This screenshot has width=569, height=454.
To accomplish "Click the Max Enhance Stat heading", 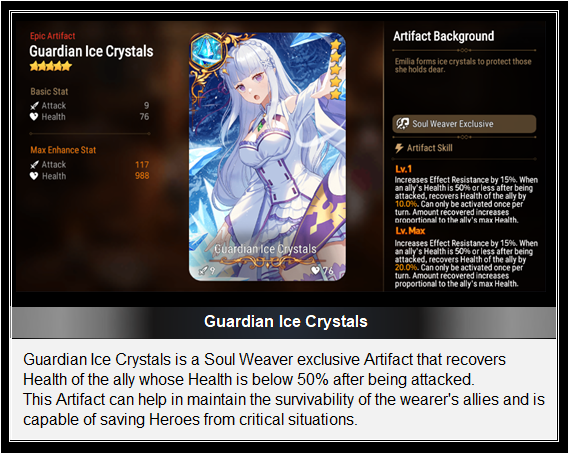I will pyautogui.click(x=63, y=150).
